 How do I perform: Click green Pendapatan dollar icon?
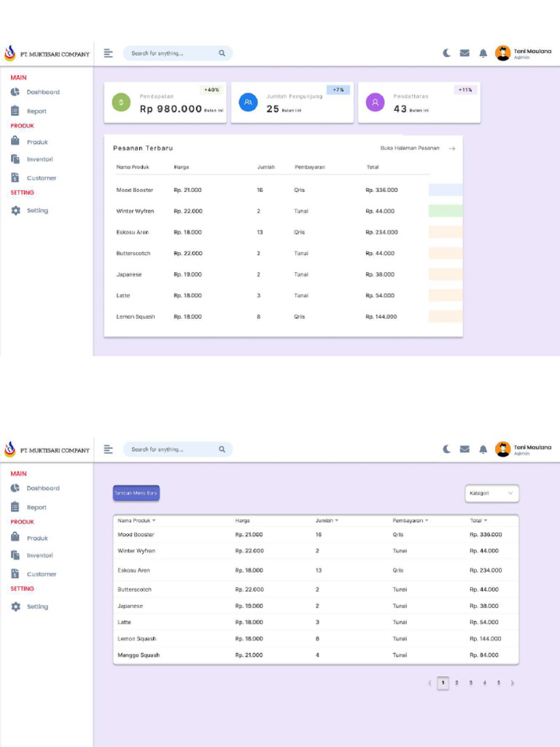click(x=121, y=102)
